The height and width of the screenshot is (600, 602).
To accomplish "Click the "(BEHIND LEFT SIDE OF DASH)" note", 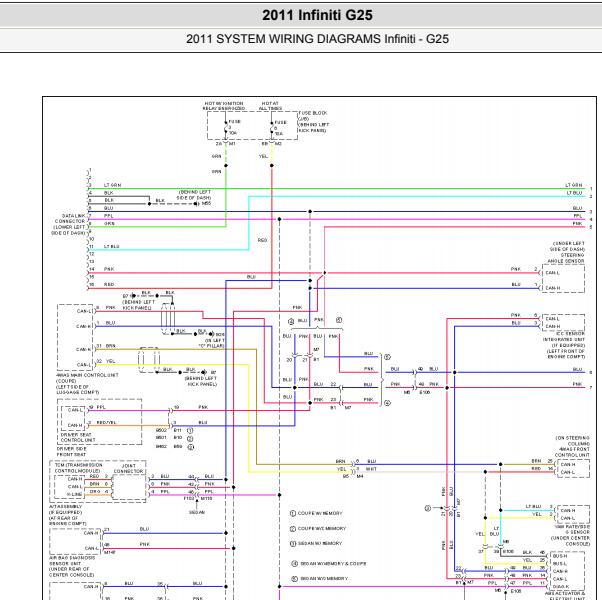I will point(194,195).
